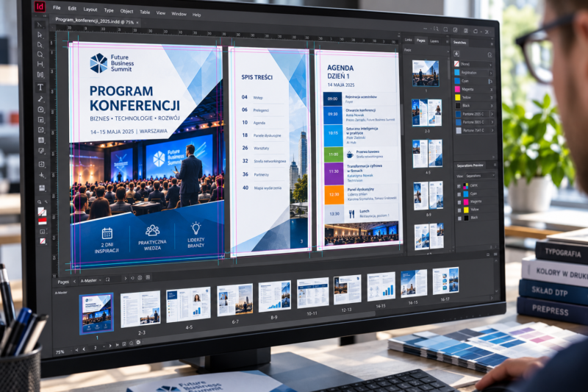Expand the Pantone 2935 C swatch chevron

pyautogui.click(x=492, y=114)
